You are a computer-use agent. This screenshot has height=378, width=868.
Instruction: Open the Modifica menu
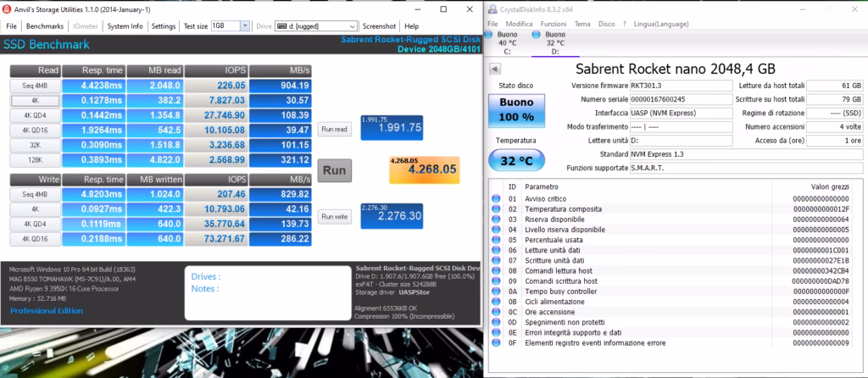pos(520,24)
